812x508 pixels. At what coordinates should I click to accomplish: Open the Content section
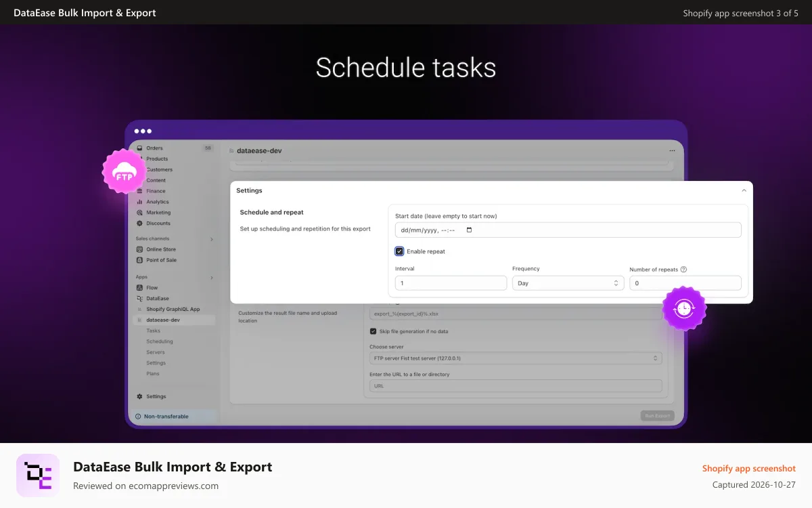click(156, 180)
